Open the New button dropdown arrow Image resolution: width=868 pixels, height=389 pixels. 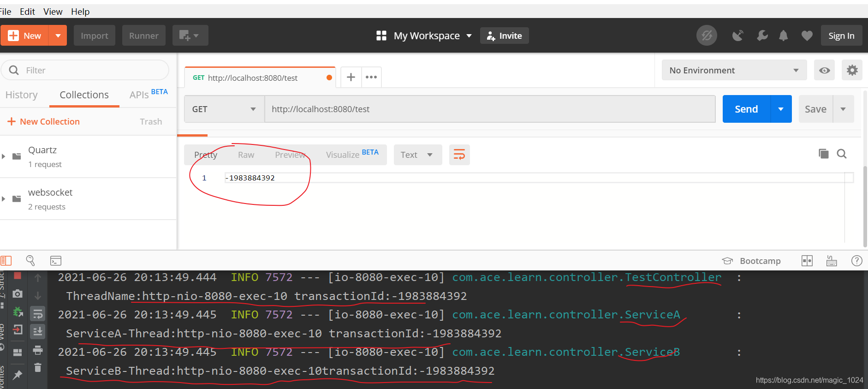pyautogui.click(x=58, y=36)
